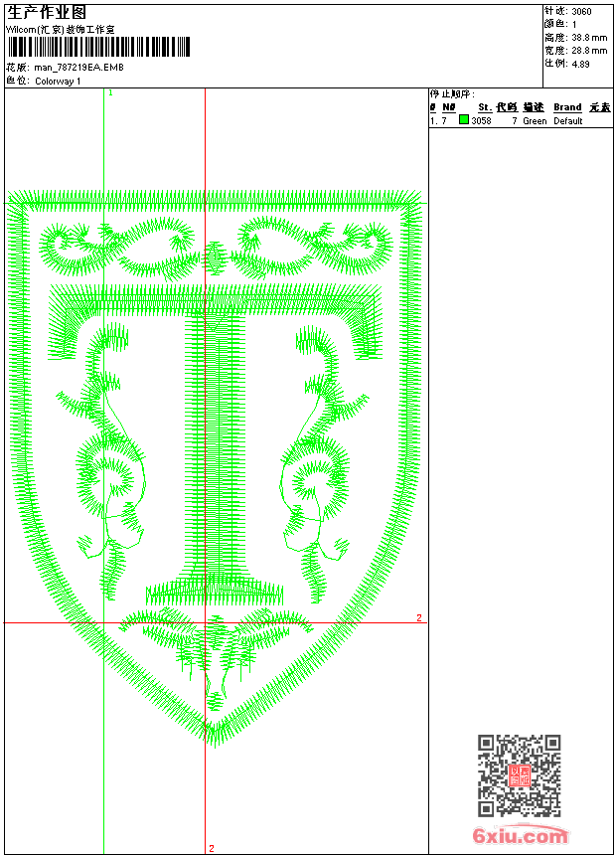The height and width of the screenshot is (855, 616).
Task: Click the barcode under the studio name
Action: 99,47
